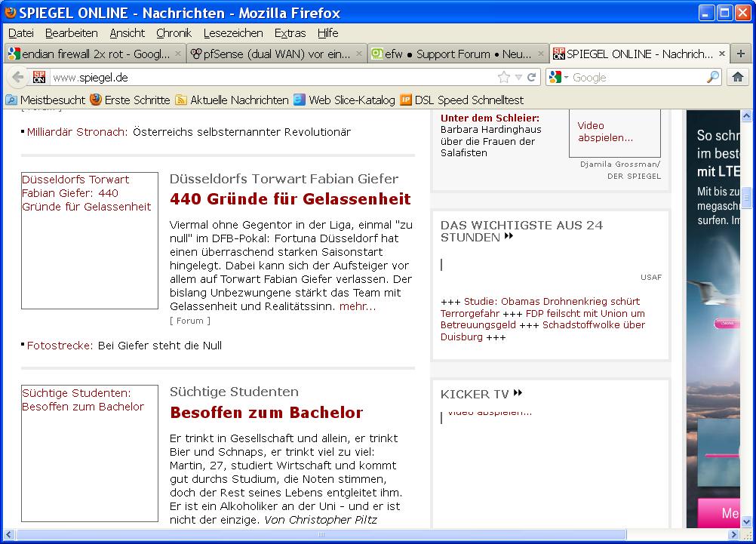Open the 'Besoffen zum Bachelor' article link
Screen dimensions: 756x544
tap(266, 413)
